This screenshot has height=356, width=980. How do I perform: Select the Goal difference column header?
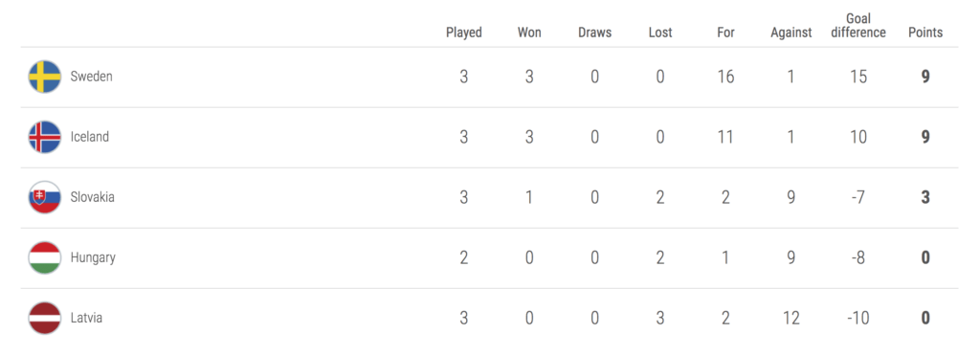tap(858, 26)
